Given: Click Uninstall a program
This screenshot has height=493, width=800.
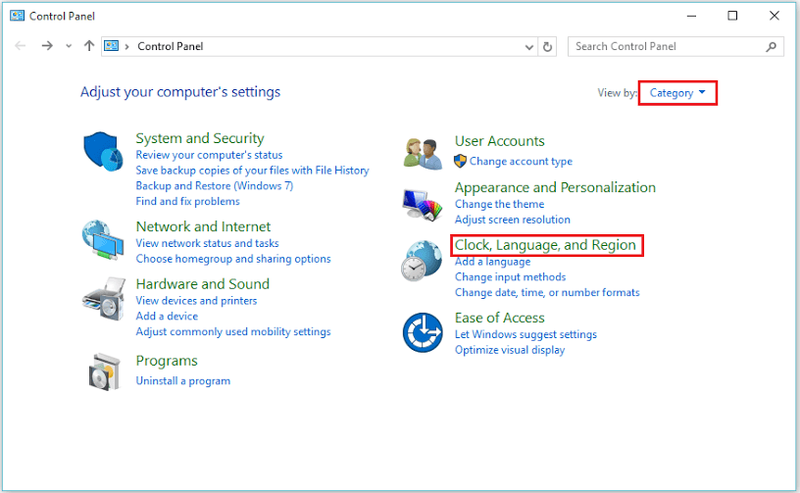Looking at the screenshot, I should (x=183, y=381).
